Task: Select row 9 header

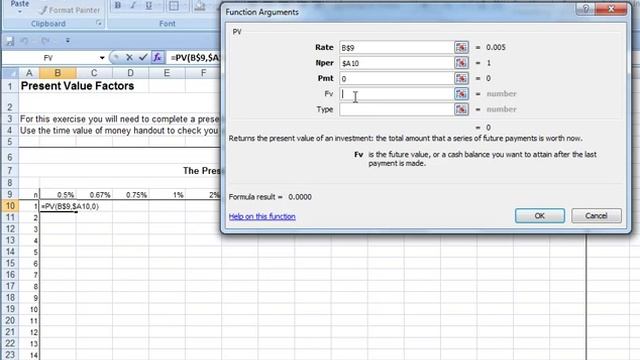Action: pyautogui.click(x=10, y=194)
